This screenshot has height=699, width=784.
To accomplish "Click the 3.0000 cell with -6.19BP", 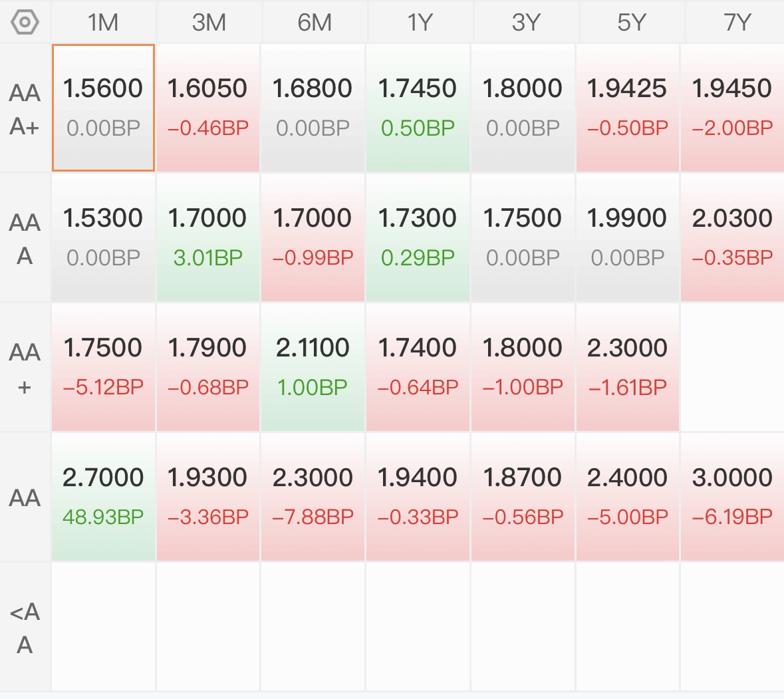I will click(733, 497).
